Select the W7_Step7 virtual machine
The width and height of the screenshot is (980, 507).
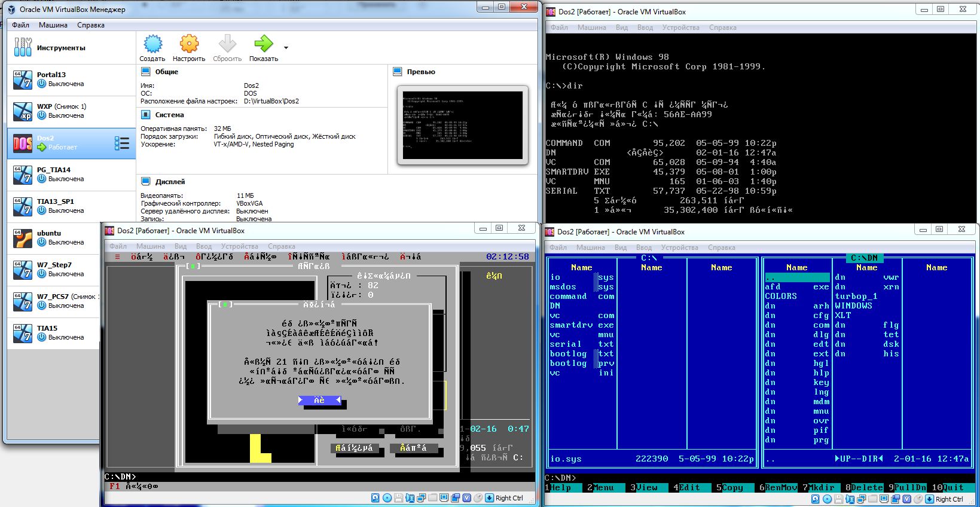54,270
